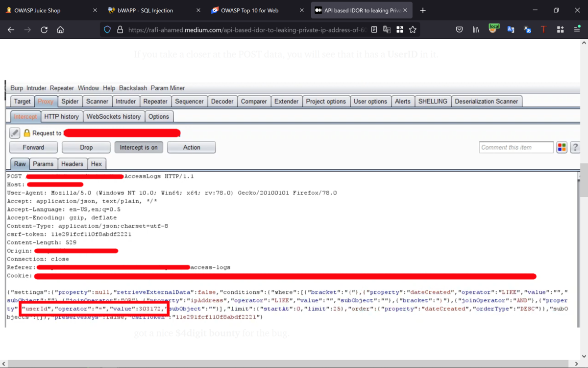
Task: Click the Forward button
Action: pyautogui.click(x=33, y=147)
